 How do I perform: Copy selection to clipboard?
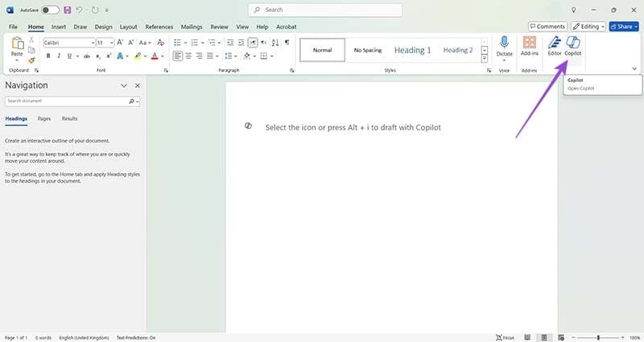pyautogui.click(x=31, y=50)
